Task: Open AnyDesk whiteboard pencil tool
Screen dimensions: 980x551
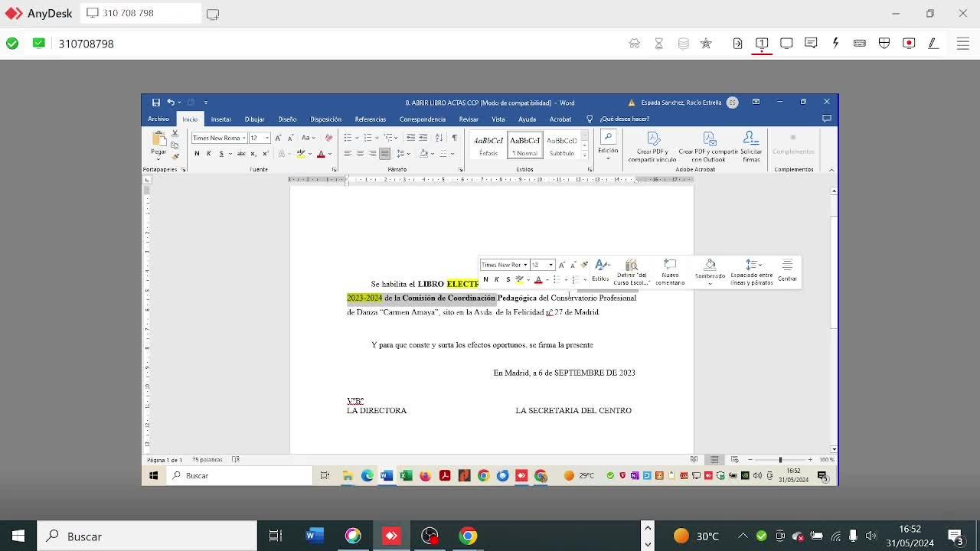Action: (933, 44)
